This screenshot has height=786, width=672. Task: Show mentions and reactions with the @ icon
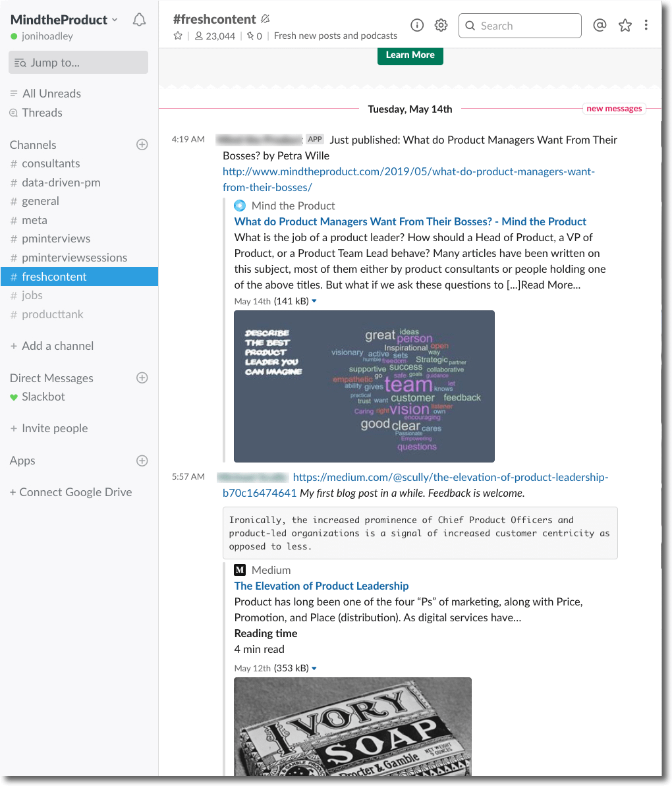pyautogui.click(x=600, y=25)
